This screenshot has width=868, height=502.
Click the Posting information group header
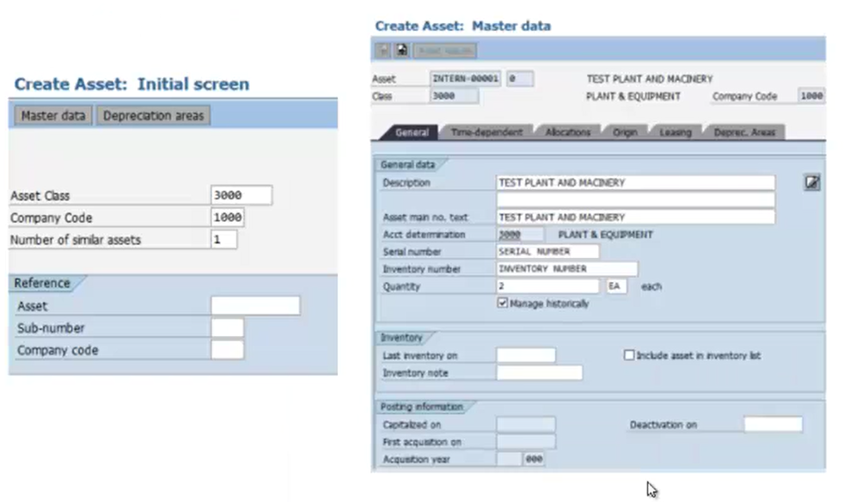pos(421,407)
